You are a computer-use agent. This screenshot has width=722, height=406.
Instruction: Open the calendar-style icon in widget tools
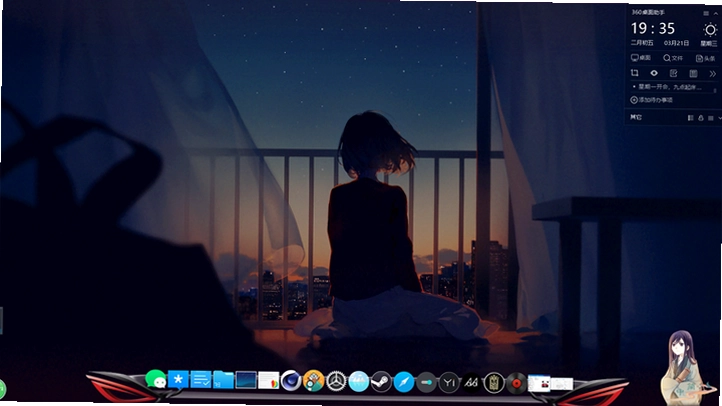(693, 73)
